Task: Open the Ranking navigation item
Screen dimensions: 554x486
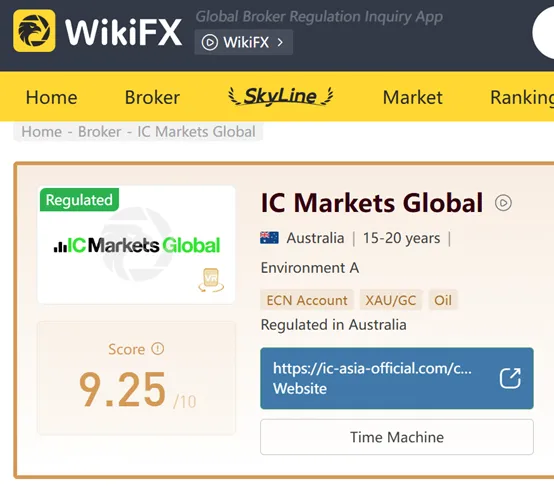Action: pyautogui.click(x=522, y=97)
